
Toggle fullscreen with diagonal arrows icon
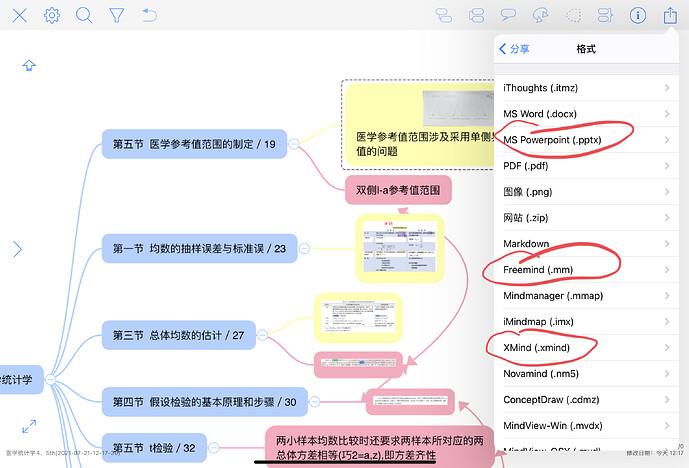point(29,426)
